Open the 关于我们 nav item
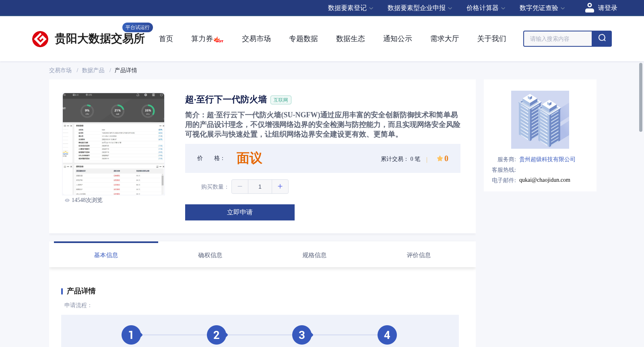This screenshot has width=644, height=347. coord(492,39)
